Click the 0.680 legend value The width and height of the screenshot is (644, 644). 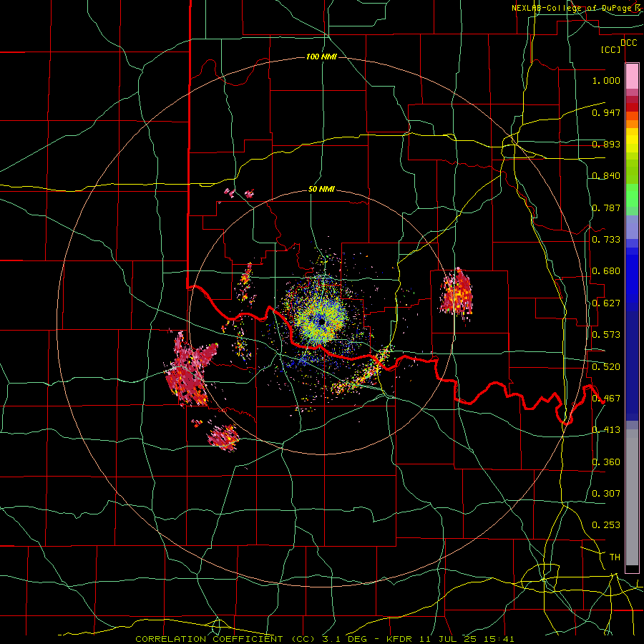tap(606, 271)
